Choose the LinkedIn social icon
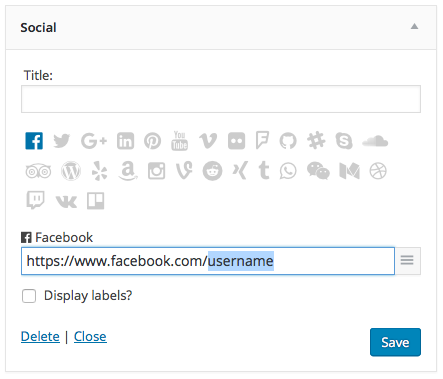This screenshot has height=379, width=443. [125, 141]
